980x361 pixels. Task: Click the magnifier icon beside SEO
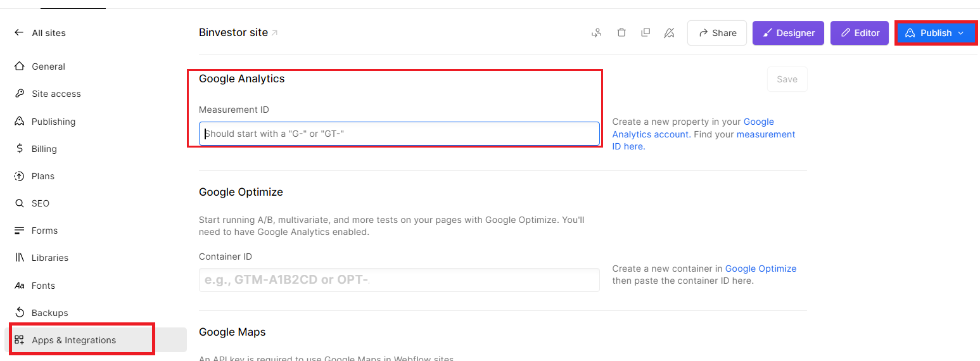click(20, 203)
